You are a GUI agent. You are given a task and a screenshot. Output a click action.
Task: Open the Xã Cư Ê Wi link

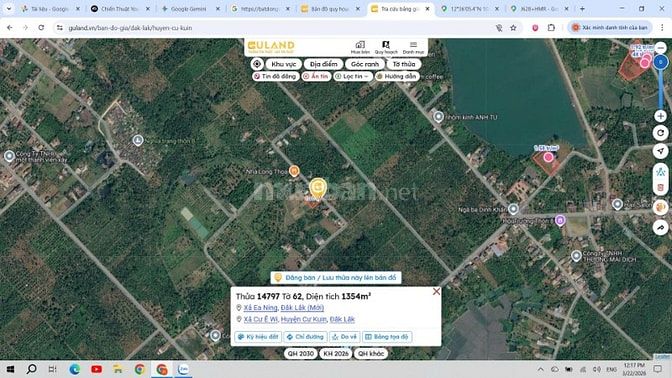[261, 319]
